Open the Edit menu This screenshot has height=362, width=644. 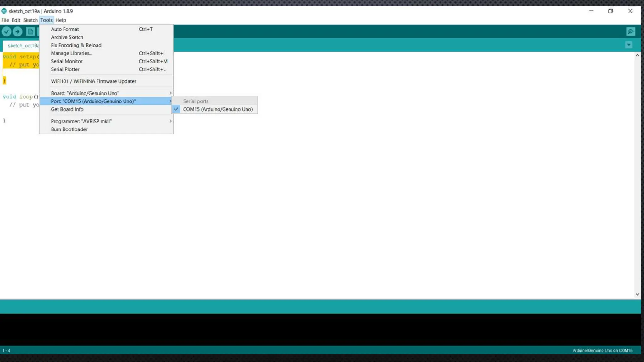click(16, 20)
